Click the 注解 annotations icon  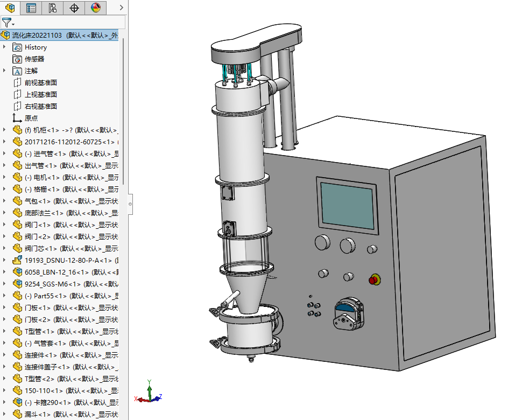pos(17,71)
